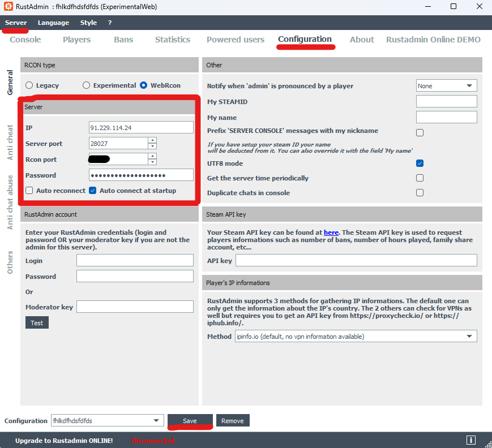The width and height of the screenshot is (492, 448).
Task: Click the Upgrade to Rustadmin ONLINE banner
Action: tap(64, 440)
